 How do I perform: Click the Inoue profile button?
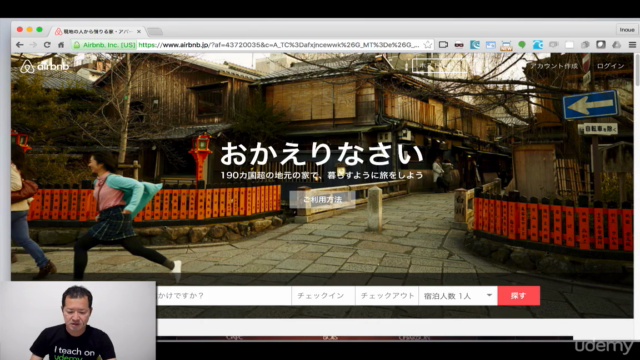coord(627,30)
